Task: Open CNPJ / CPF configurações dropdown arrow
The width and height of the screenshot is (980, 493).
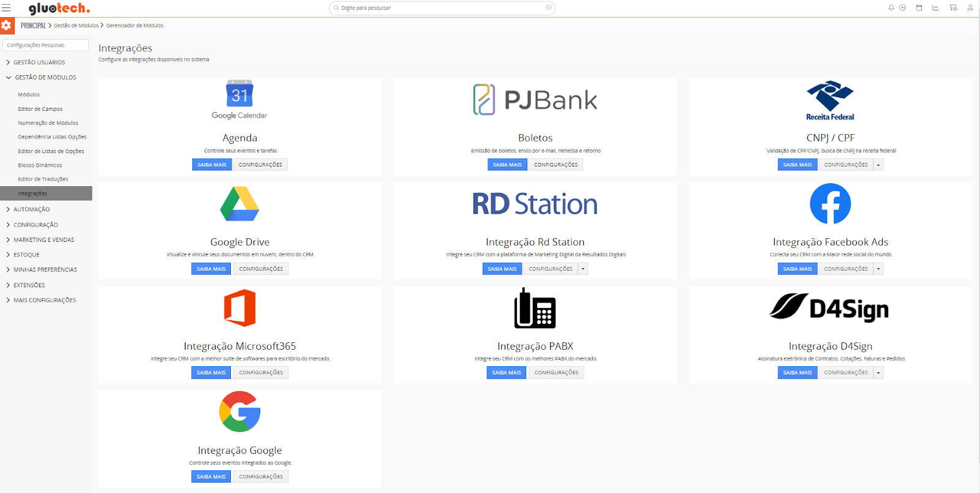Action: coord(878,165)
